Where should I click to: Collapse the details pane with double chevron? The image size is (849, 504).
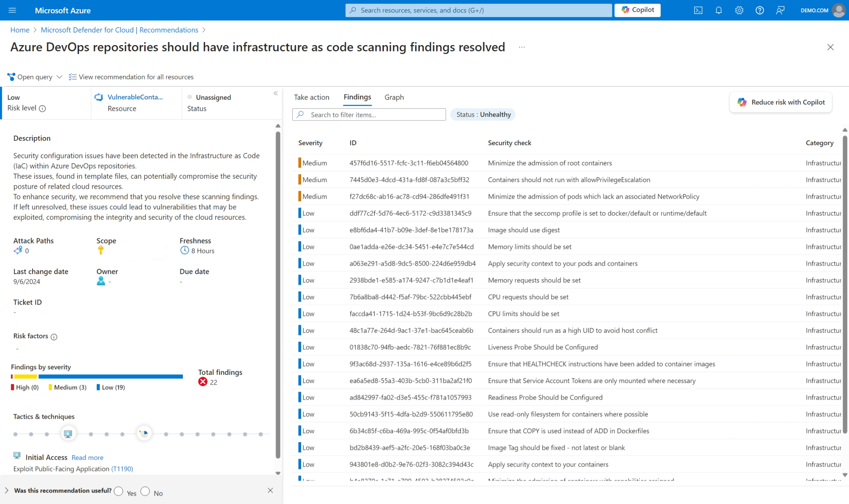tap(276, 93)
